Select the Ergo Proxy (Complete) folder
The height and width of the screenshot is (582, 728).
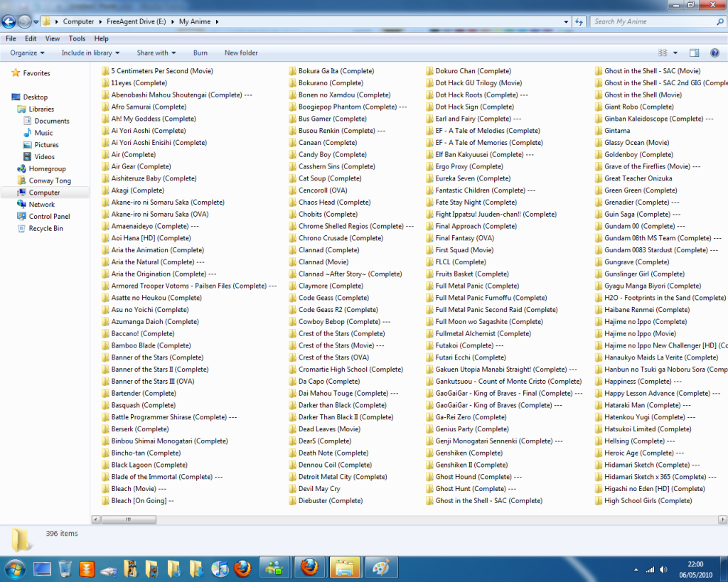point(464,166)
